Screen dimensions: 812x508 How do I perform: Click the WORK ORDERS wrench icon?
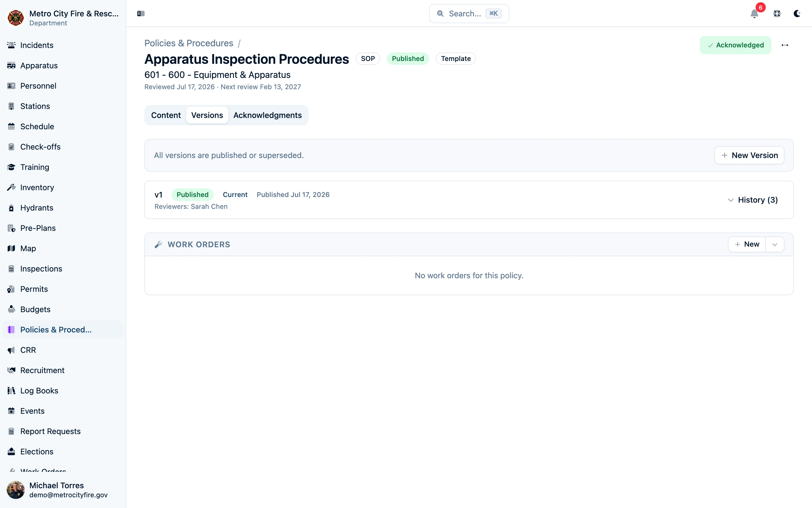tap(158, 245)
